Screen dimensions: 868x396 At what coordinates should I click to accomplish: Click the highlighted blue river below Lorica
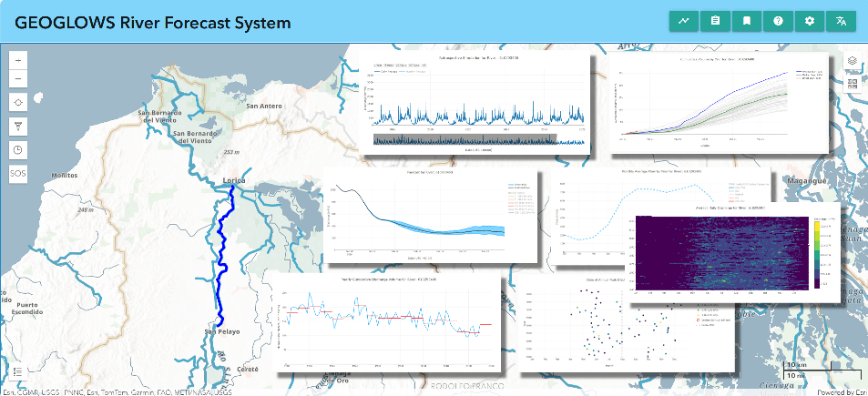tap(219, 255)
